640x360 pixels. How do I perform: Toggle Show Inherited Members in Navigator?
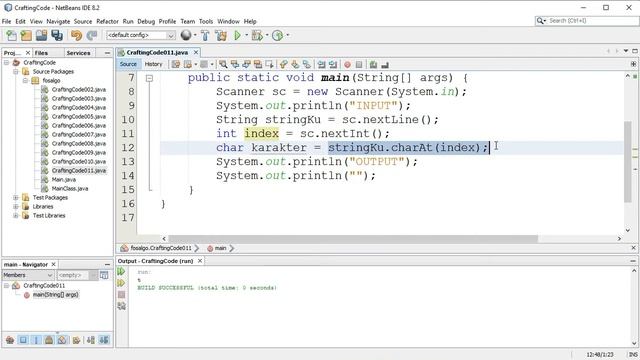[10, 340]
